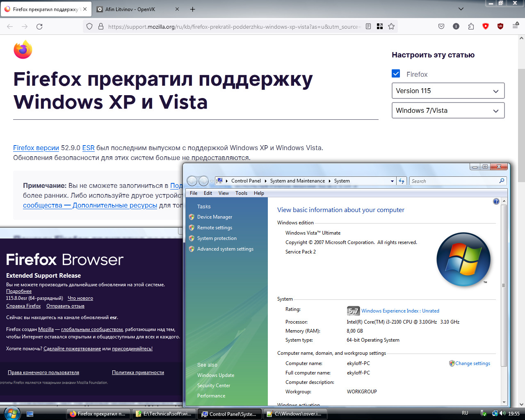Open Tools menu in System window
Image resolution: width=525 pixels, height=420 pixels.
point(241,193)
